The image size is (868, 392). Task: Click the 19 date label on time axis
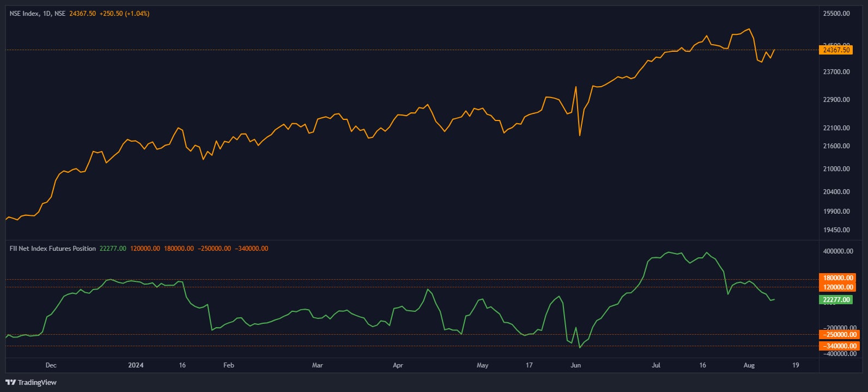pos(796,365)
